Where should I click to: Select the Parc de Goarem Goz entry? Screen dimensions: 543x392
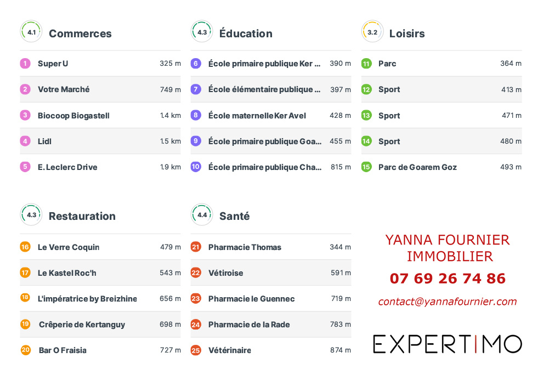tap(417, 167)
